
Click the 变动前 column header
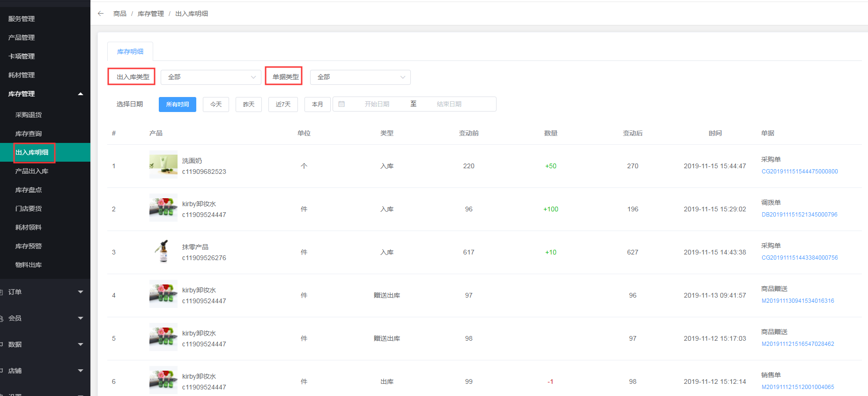click(469, 133)
